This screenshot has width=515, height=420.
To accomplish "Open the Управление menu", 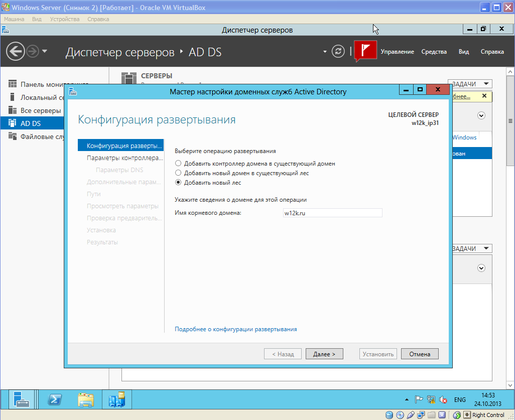I will [397, 52].
